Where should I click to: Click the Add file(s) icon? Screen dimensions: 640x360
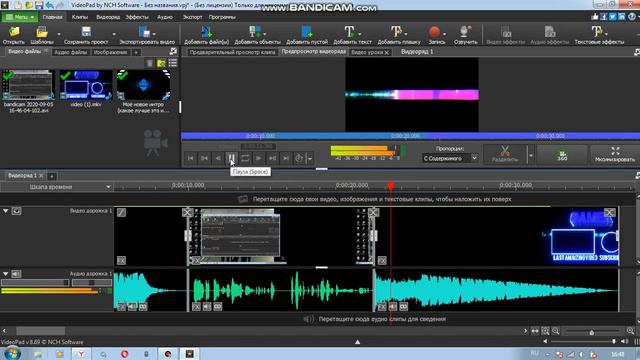(206, 32)
